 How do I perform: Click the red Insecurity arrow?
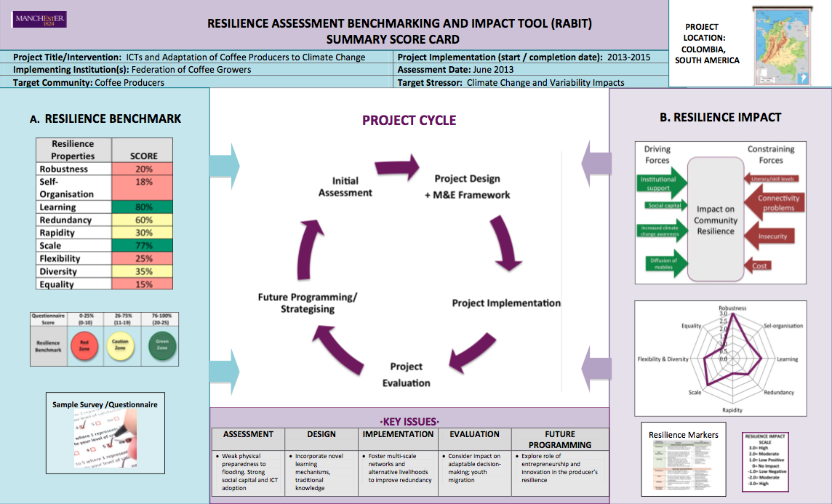click(769, 236)
